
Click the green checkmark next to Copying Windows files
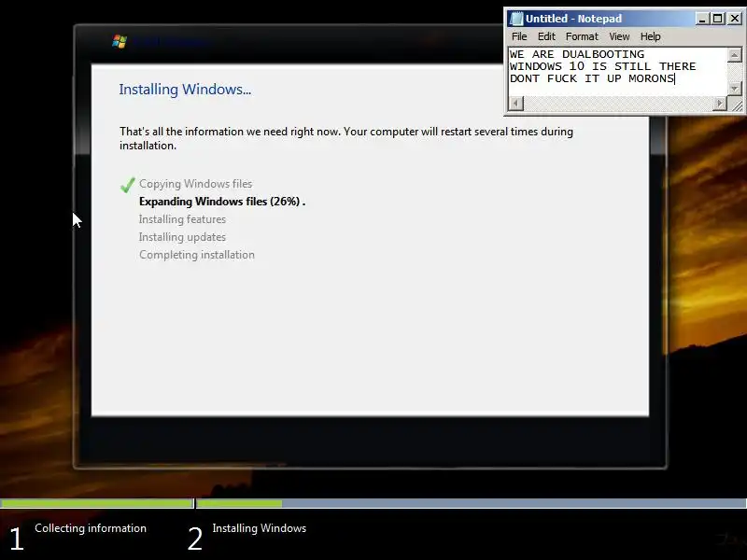128,184
